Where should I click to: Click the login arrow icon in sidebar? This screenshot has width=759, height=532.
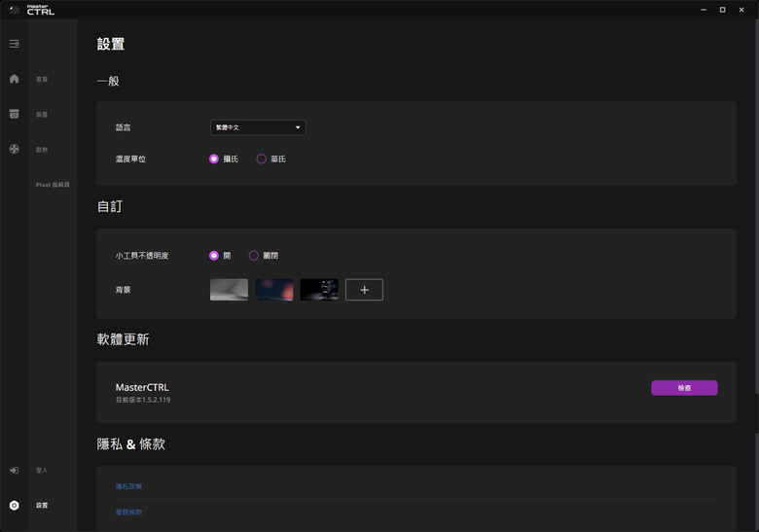[14, 470]
